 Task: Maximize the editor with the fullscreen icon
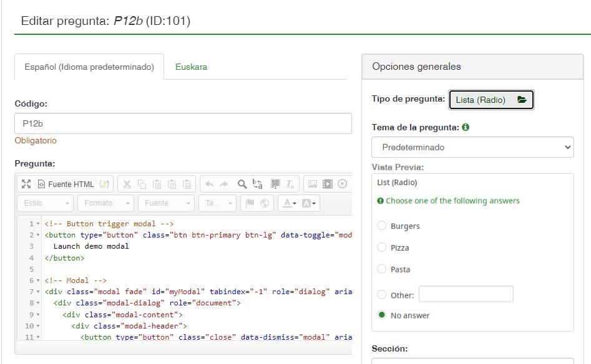(x=26, y=184)
